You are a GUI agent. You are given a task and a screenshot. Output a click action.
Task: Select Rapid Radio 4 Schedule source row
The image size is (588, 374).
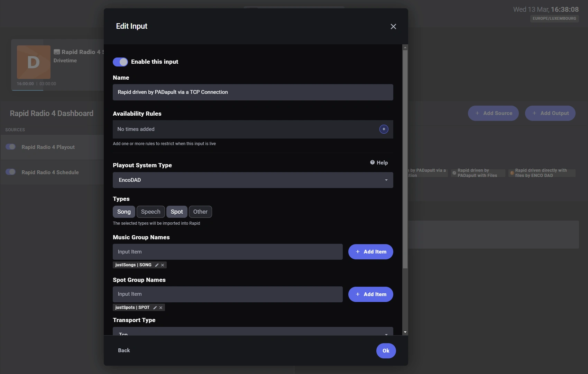52,172
